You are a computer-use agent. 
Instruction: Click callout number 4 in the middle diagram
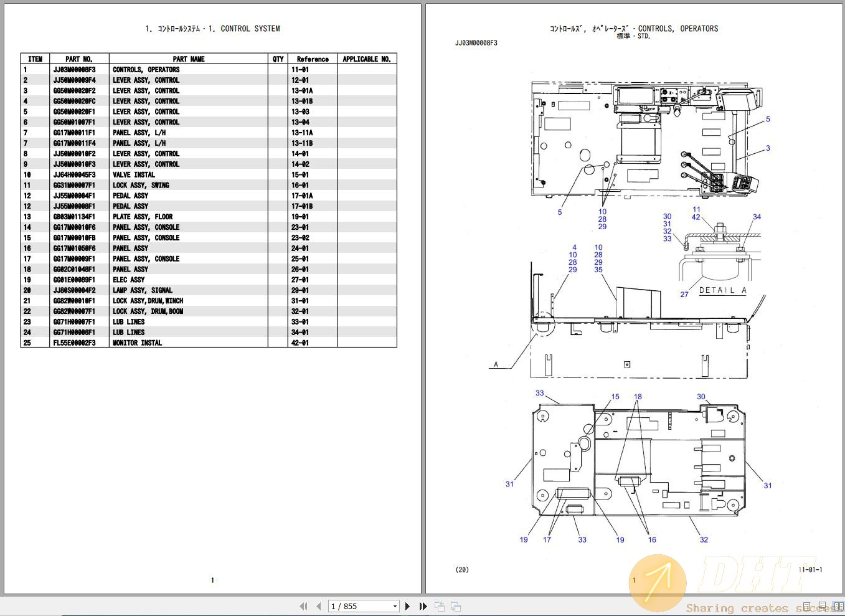point(574,247)
